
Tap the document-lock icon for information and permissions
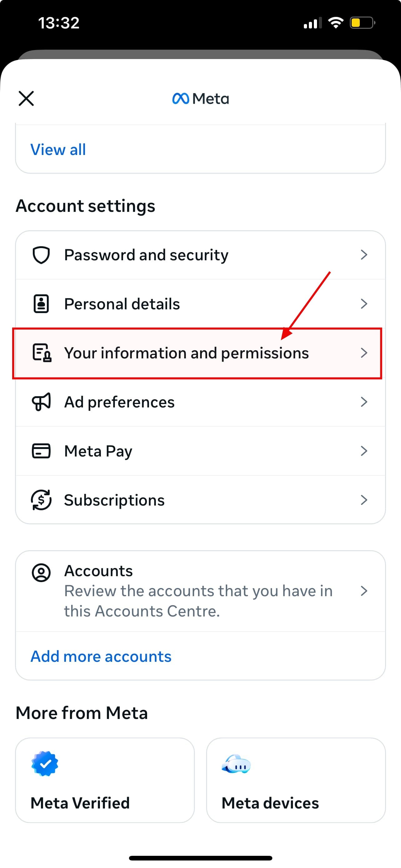point(42,353)
